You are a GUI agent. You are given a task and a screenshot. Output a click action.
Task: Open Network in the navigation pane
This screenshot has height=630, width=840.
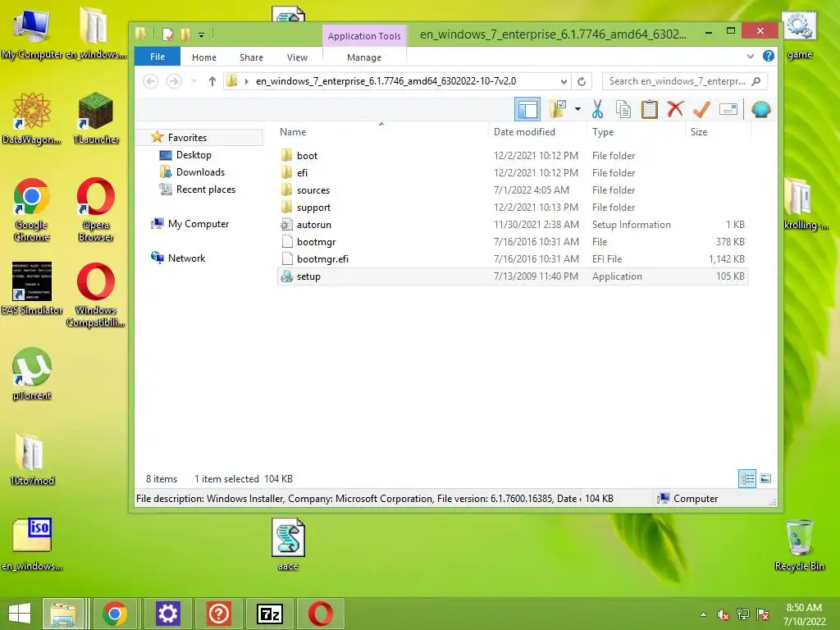[x=186, y=258]
